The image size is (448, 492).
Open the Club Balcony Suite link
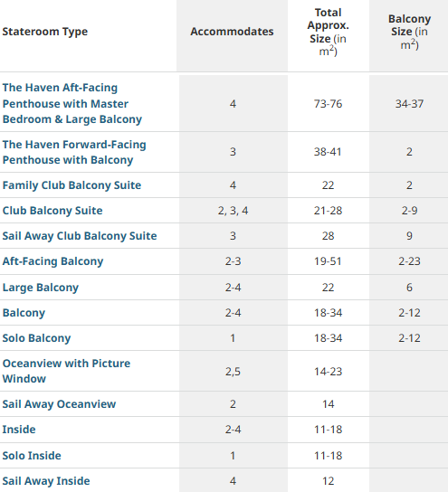[x=52, y=211]
